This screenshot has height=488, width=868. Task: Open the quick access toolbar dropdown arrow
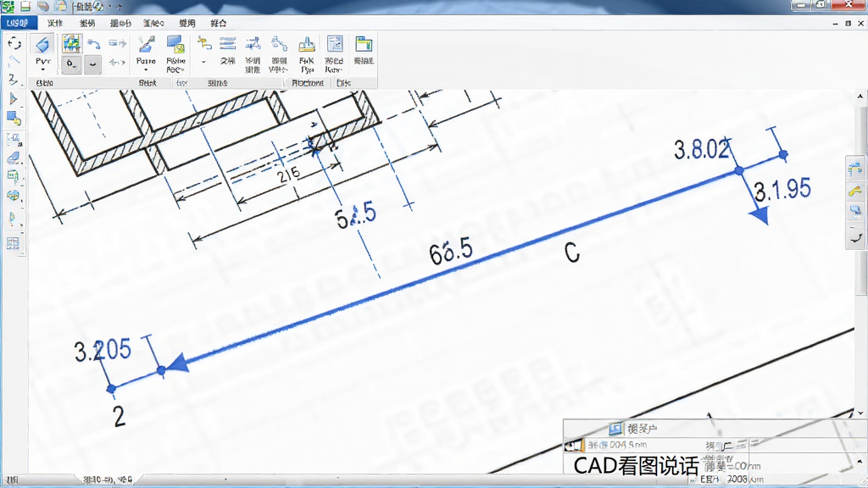point(110,7)
